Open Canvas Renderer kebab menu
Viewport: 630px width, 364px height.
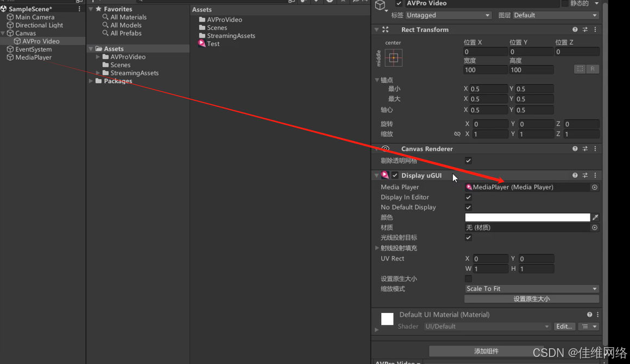point(595,149)
